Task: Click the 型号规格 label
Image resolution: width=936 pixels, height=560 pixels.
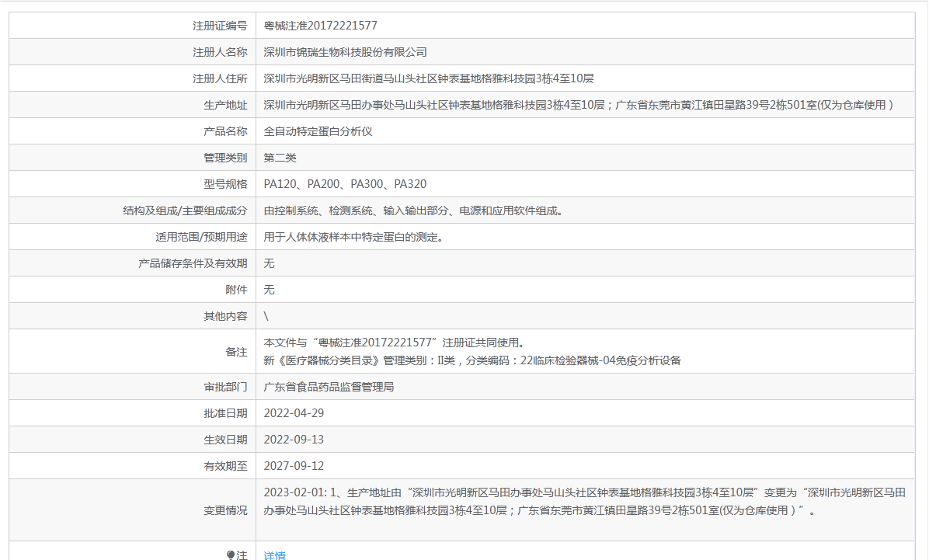Action: [x=225, y=184]
